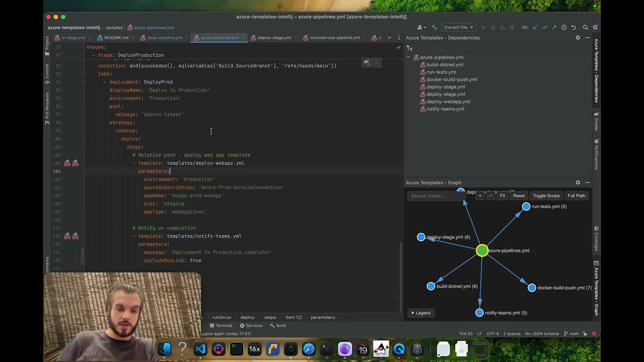Select the docker-build-push.yml graph node

[x=532, y=288]
